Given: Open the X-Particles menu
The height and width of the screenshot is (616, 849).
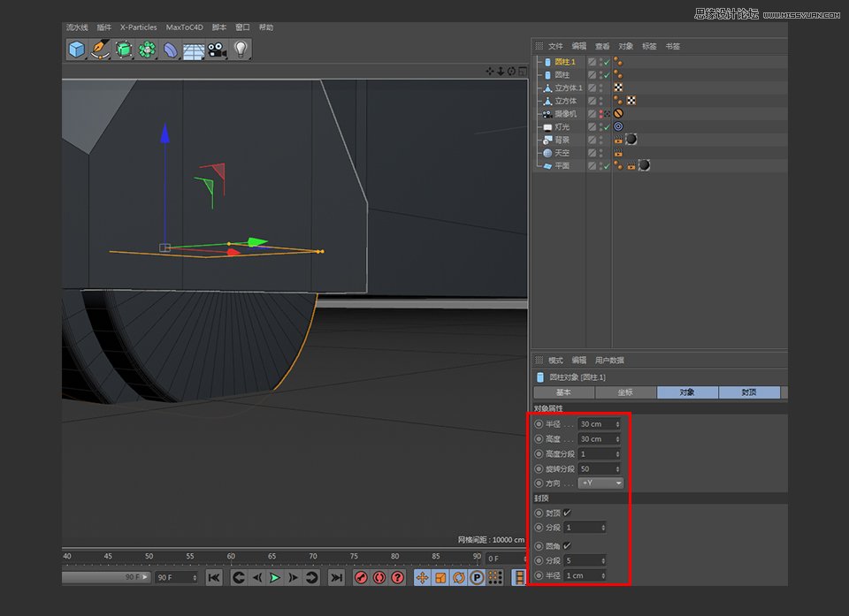Looking at the screenshot, I should (137, 27).
